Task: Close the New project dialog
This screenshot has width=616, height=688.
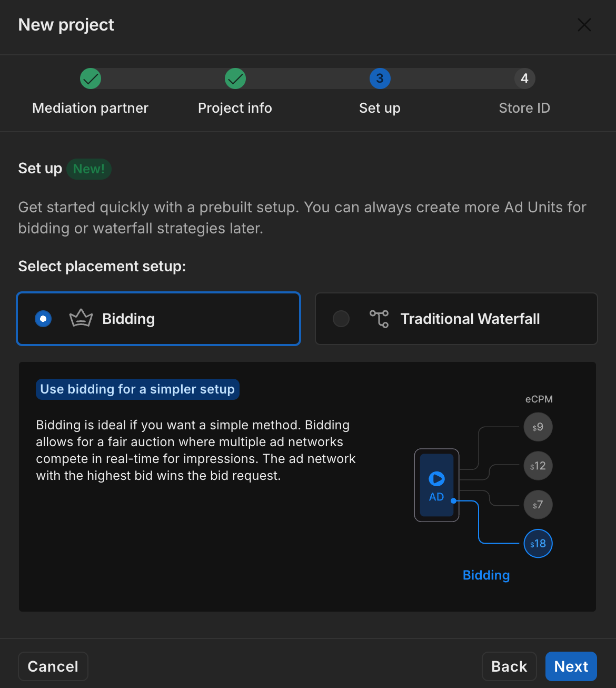Action: pyautogui.click(x=584, y=25)
